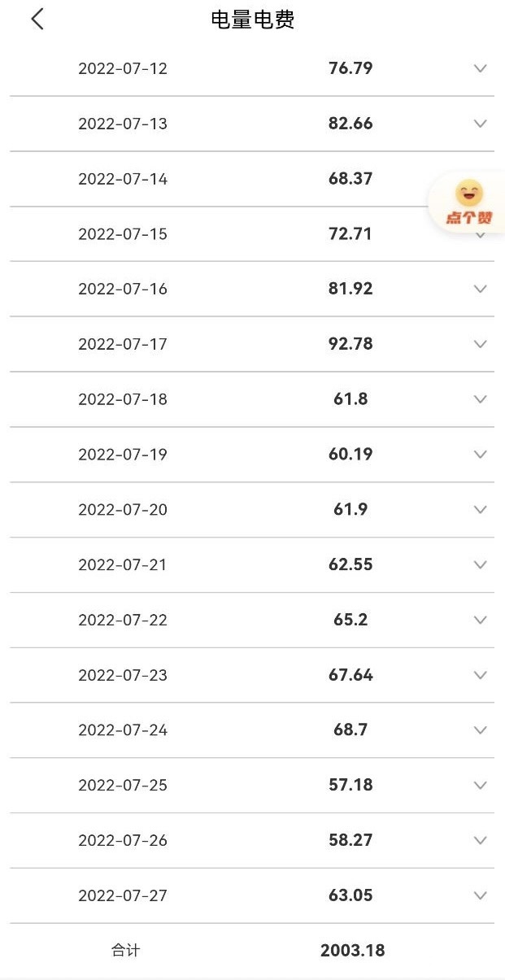Image resolution: width=505 pixels, height=980 pixels.
Task: Expand the 2022-07-17 row chevron
Action: (480, 344)
